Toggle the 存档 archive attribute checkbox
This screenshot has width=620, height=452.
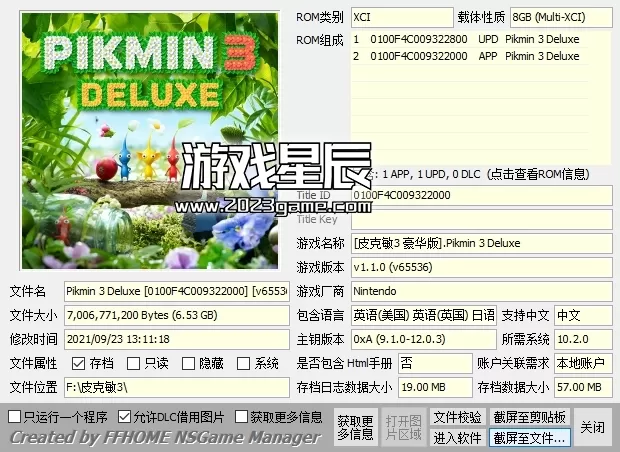tap(79, 364)
